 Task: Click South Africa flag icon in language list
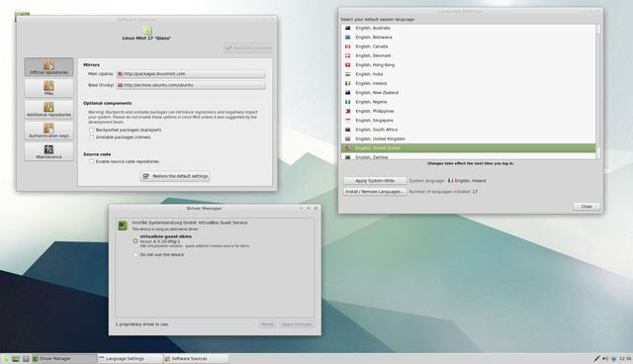[x=347, y=130]
